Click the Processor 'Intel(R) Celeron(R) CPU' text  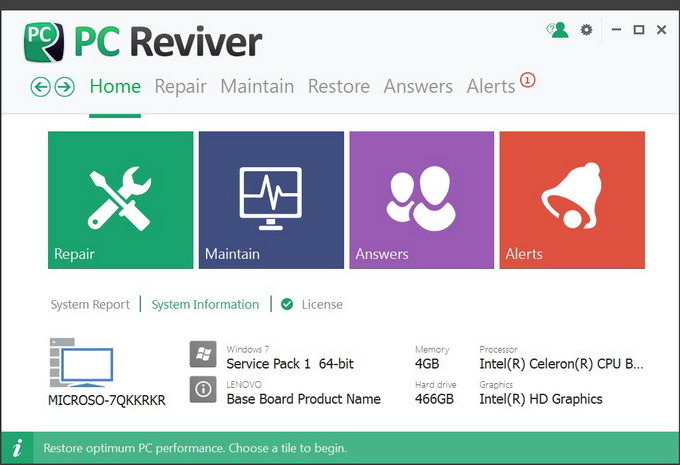tap(561, 363)
